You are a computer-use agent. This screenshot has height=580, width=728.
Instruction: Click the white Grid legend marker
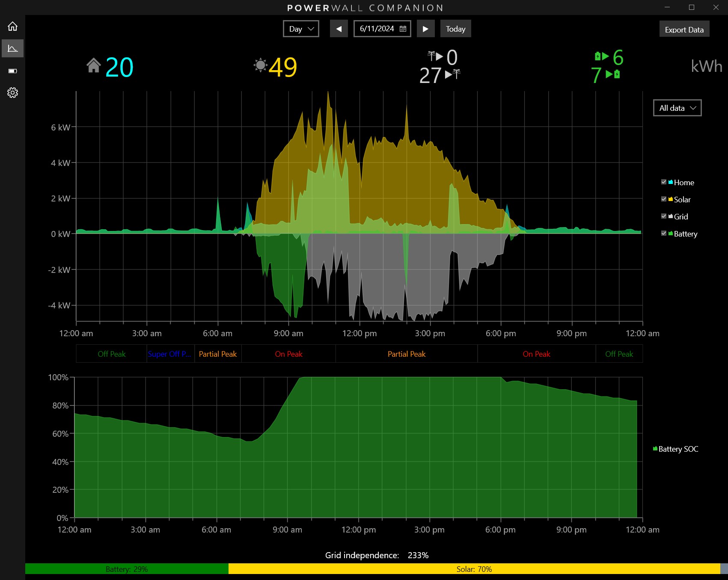pyautogui.click(x=671, y=216)
